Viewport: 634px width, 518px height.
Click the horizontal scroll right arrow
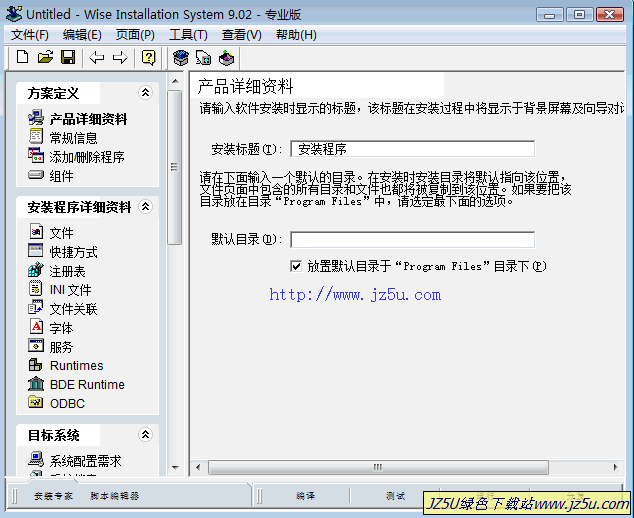[x=615, y=467]
